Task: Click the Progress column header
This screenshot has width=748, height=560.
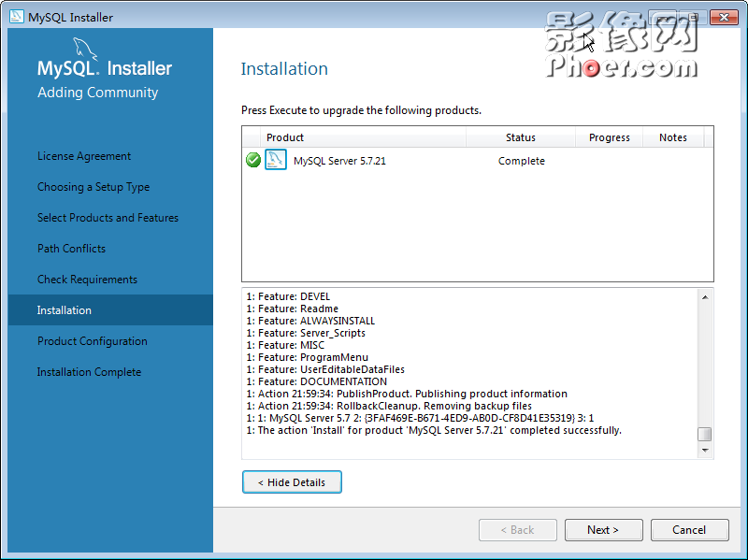Action: (610, 137)
